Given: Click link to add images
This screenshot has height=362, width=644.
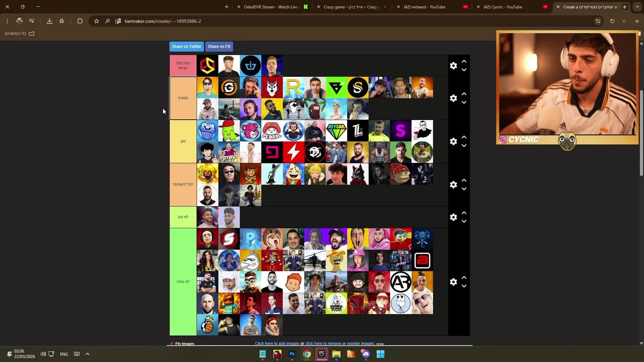Looking at the screenshot, I should pos(277,343).
